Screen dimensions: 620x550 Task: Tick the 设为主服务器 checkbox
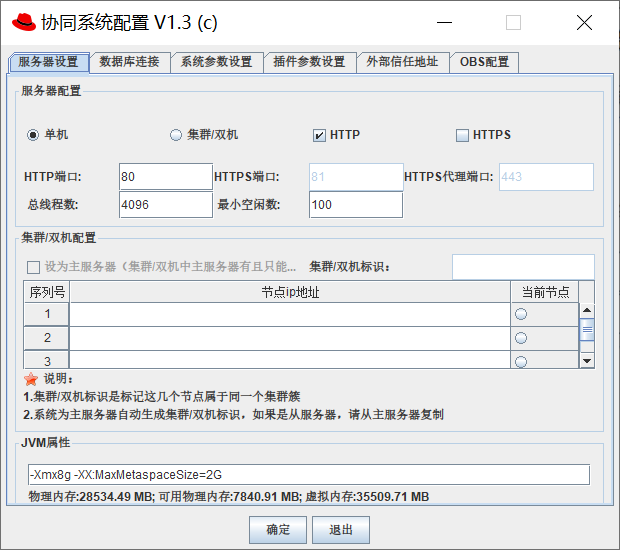point(33,267)
